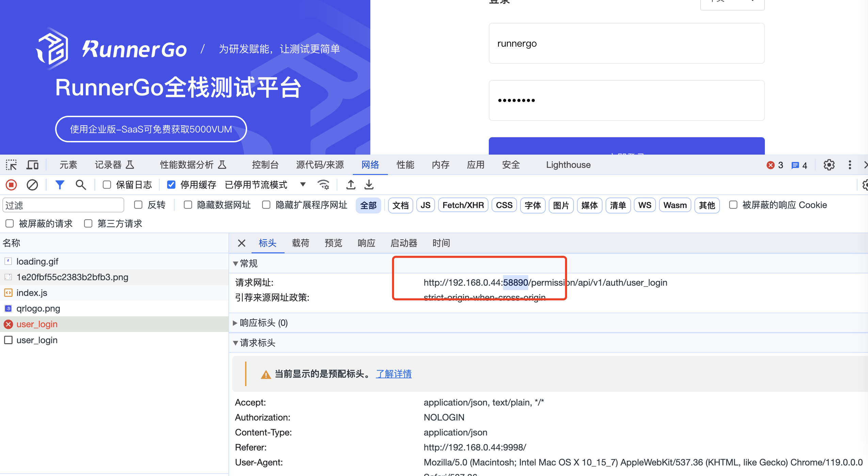
Task: Toggle the network filter funnel icon
Action: click(x=60, y=185)
